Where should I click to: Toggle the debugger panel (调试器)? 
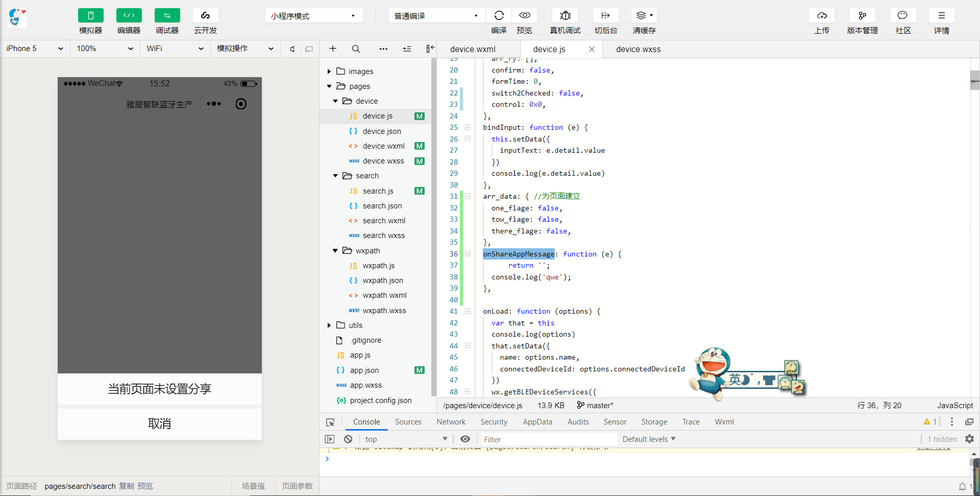[167, 15]
